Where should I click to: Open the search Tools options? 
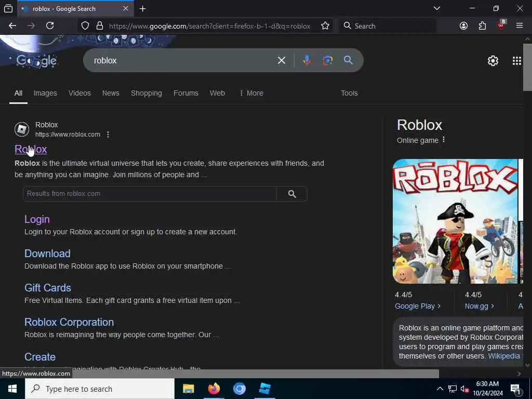(349, 93)
